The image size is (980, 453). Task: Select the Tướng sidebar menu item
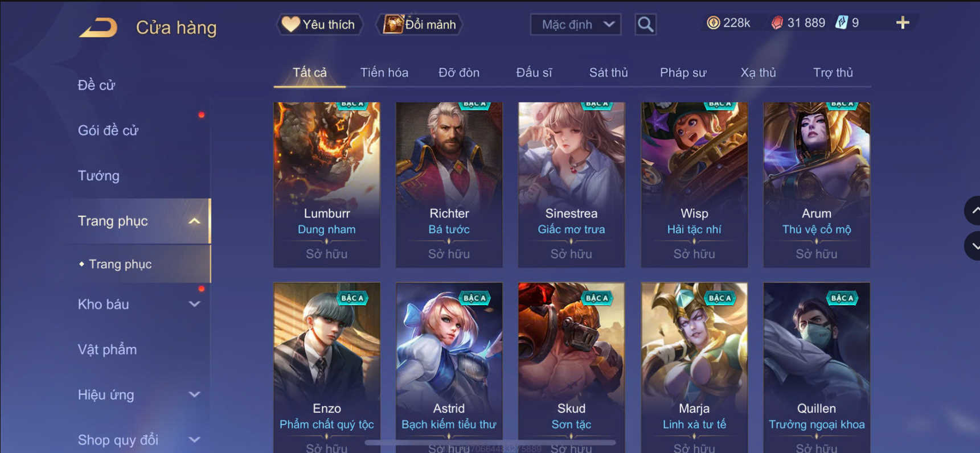click(99, 175)
